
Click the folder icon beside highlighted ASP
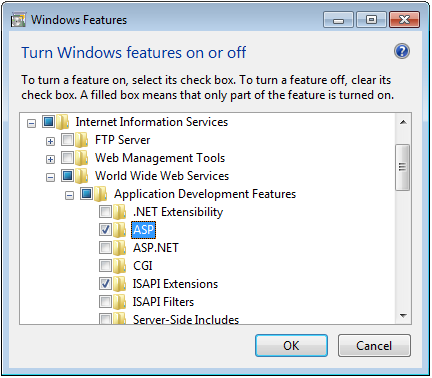[120, 230]
